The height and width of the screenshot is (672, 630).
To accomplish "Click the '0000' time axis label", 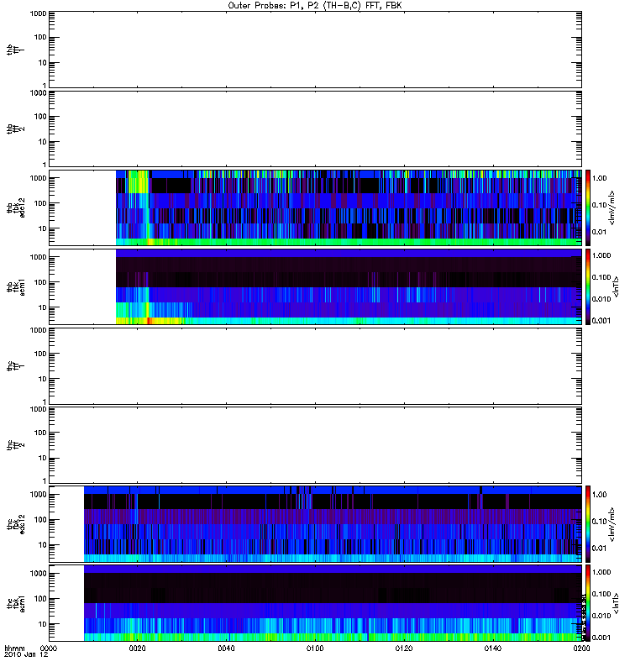I will click(49, 648).
